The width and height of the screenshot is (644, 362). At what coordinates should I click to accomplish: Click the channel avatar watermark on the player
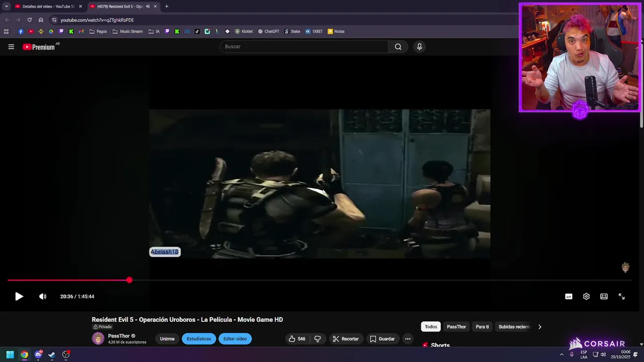(x=625, y=267)
